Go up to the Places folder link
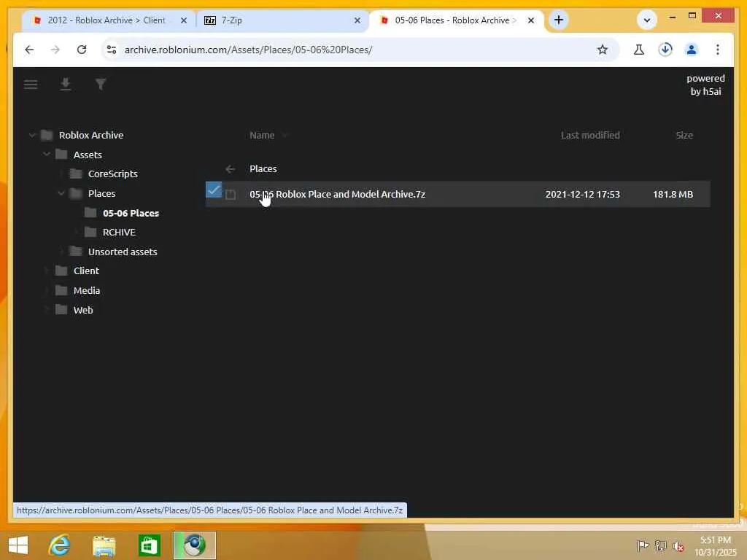The height and width of the screenshot is (560, 747). click(x=263, y=168)
